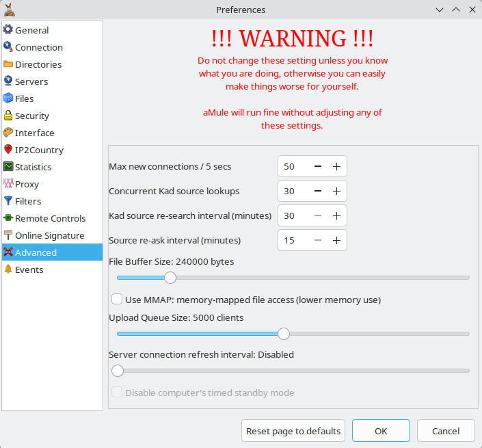Image resolution: width=482 pixels, height=448 pixels.
Task: Increase Concurrent Kad source lookups
Action: (x=336, y=191)
